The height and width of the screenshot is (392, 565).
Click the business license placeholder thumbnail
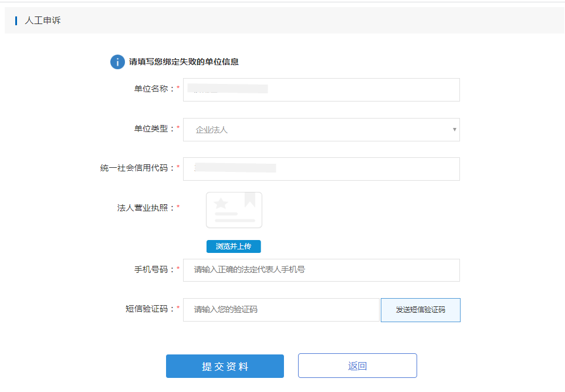click(234, 209)
